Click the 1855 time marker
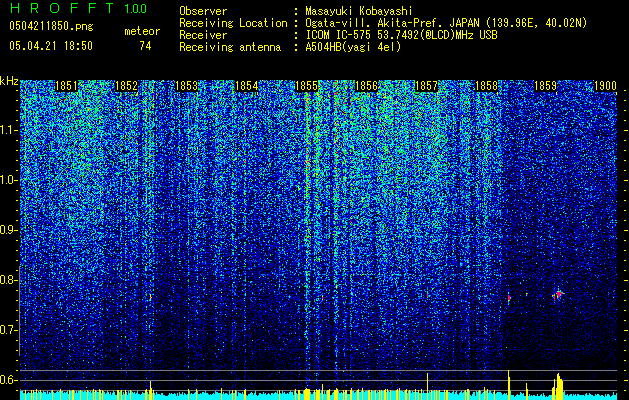Image resolution: width=629 pixels, height=400 pixels. (306, 86)
